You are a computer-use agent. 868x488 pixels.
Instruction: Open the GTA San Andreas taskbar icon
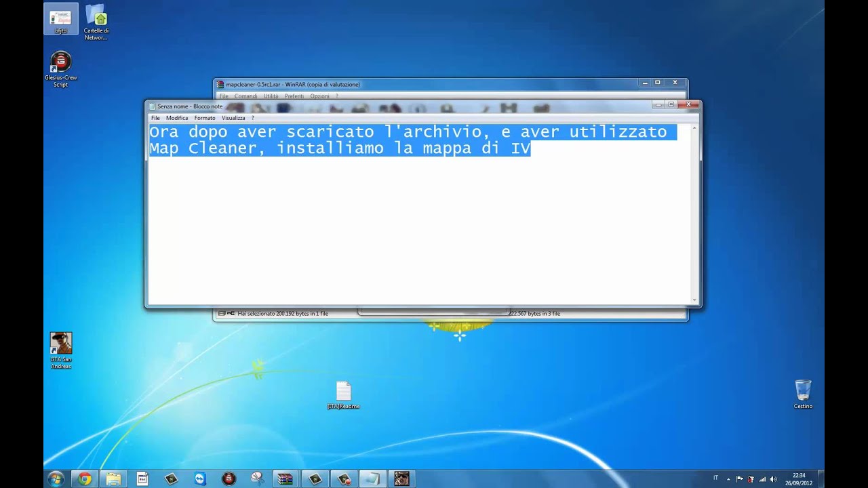coord(401,479)
